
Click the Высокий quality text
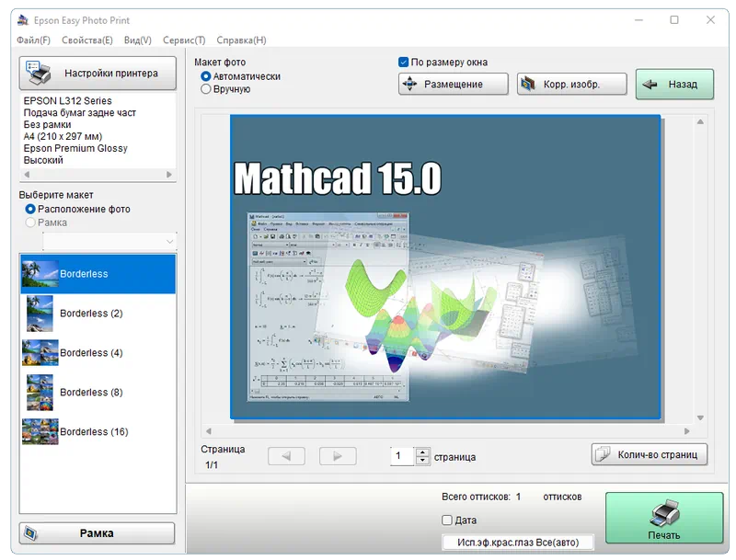[43, 160]
